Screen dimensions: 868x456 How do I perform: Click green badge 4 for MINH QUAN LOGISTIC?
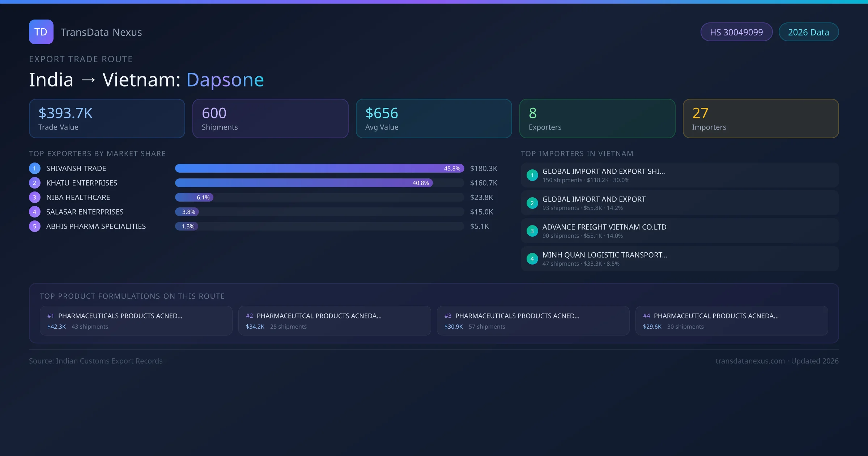coord(532,259)
